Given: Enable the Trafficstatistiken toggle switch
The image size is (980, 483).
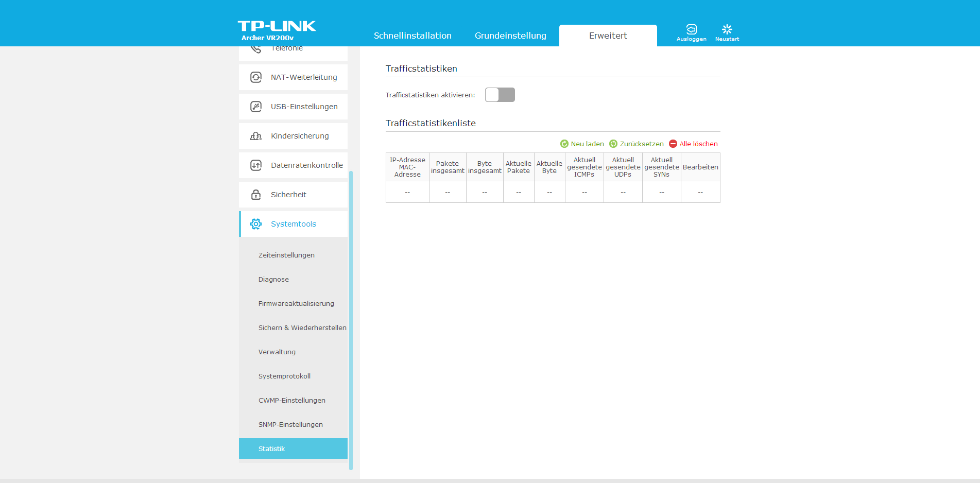Looking at the screenshot, I should [x=500, y=95].
